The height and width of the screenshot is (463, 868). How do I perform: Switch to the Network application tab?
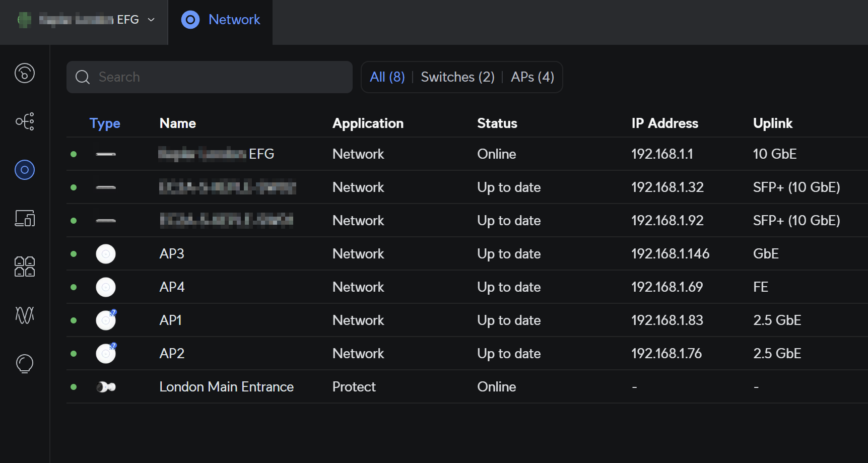[x=221, y=20]
